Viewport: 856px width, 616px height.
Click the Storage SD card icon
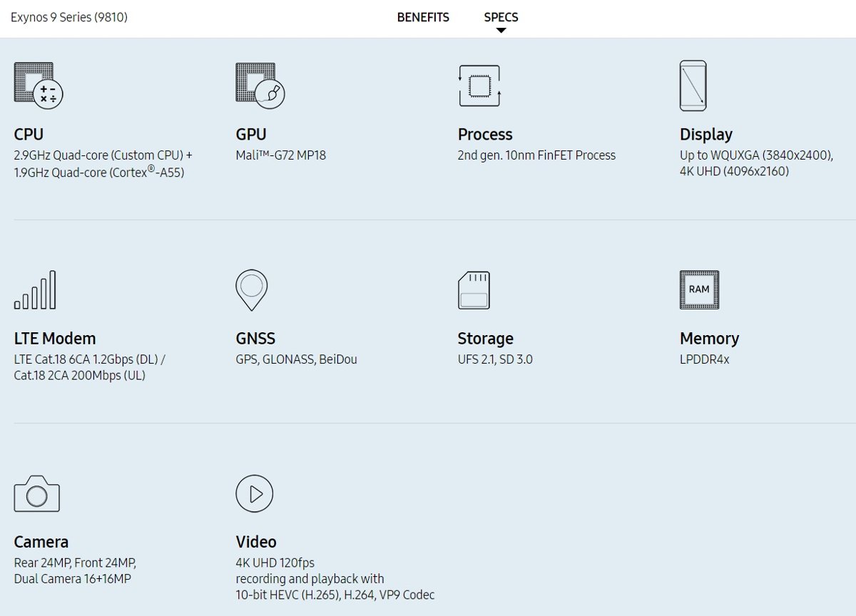[x=474, y=290]
